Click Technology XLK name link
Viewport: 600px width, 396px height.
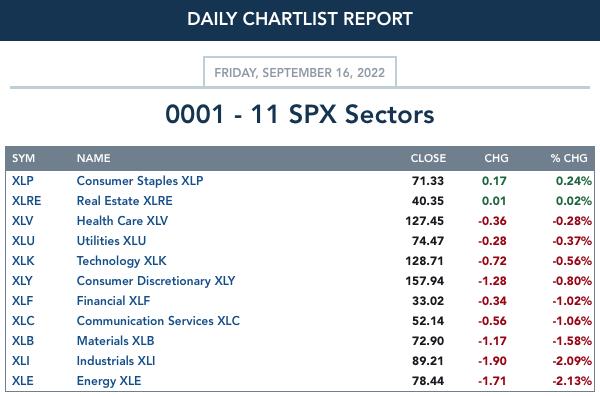coord(121,261)
